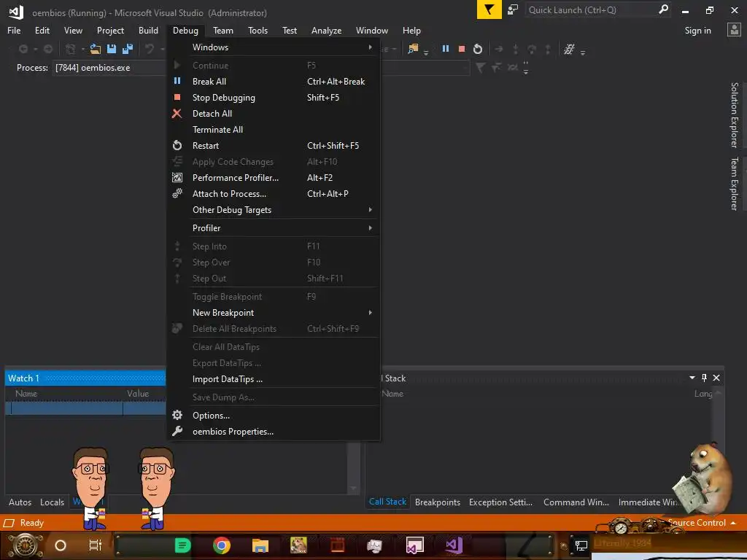The height and width of the screenshot is (560, 747).
Task: Switch to the Autos tab
Action: pos(20,502)
